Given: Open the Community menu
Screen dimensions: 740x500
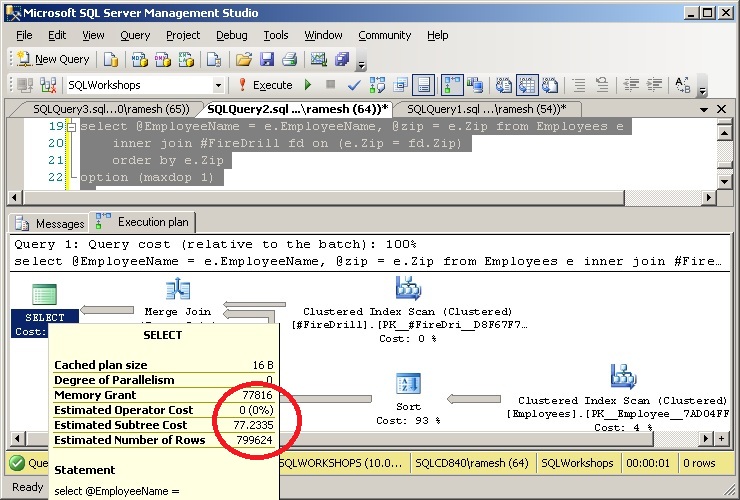Looking at the screenshot, I should 385,35.
